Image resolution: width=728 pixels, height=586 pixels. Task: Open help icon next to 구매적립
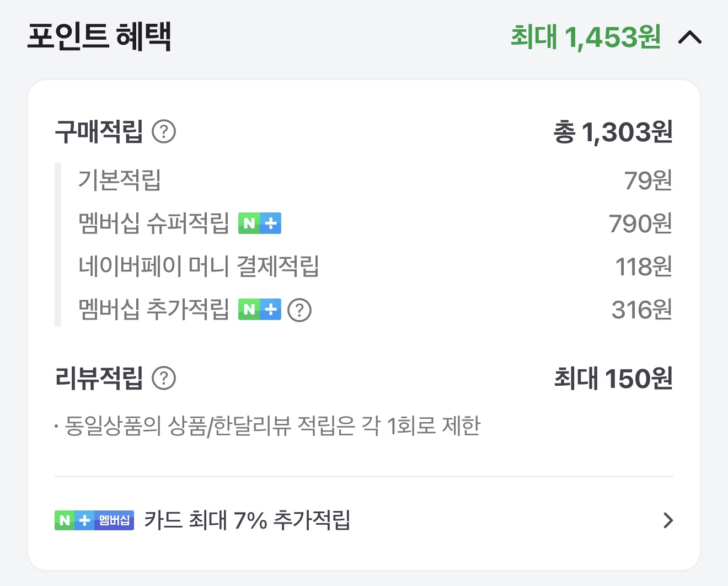click(x=164, y=132)
